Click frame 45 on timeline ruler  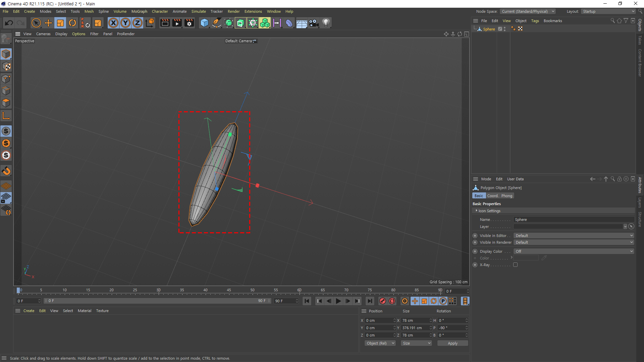pos(229,290)
